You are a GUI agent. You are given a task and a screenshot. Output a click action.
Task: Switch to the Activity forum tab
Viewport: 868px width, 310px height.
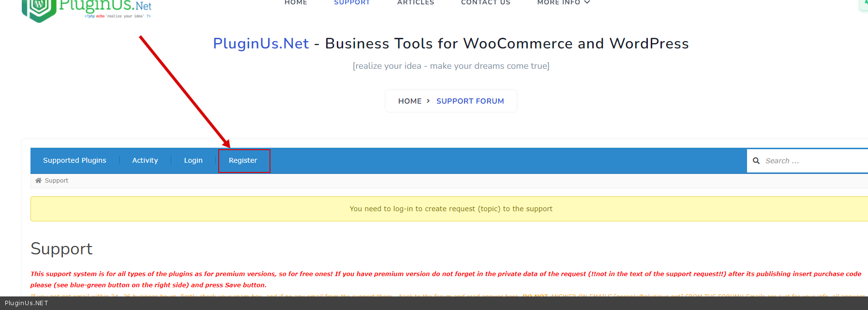(145, 160)
